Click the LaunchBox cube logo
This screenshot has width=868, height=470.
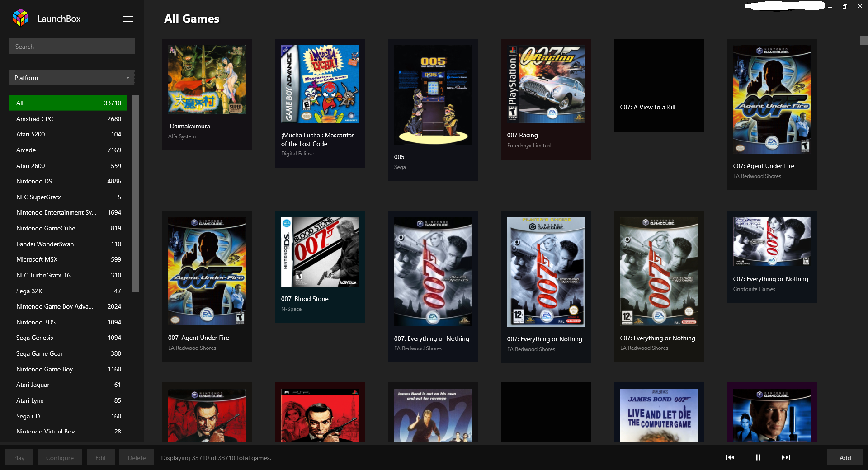click(x=20, y=18)
